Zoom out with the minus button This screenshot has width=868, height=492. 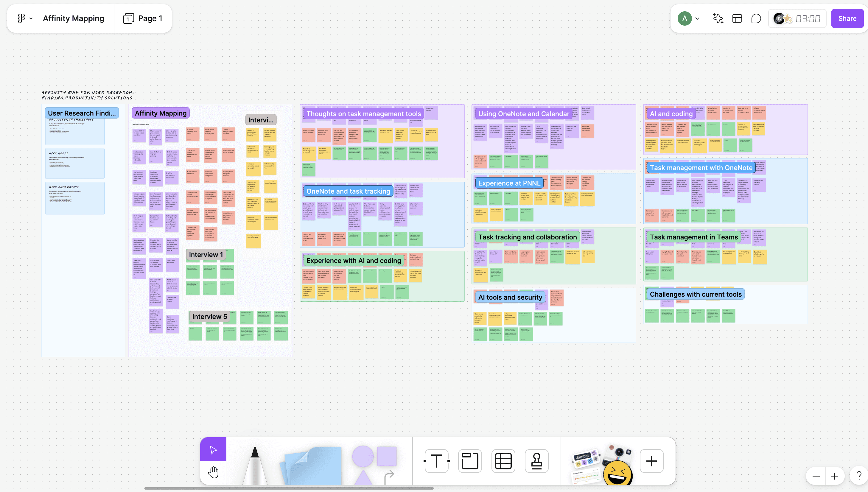click(x=816, y=476)
